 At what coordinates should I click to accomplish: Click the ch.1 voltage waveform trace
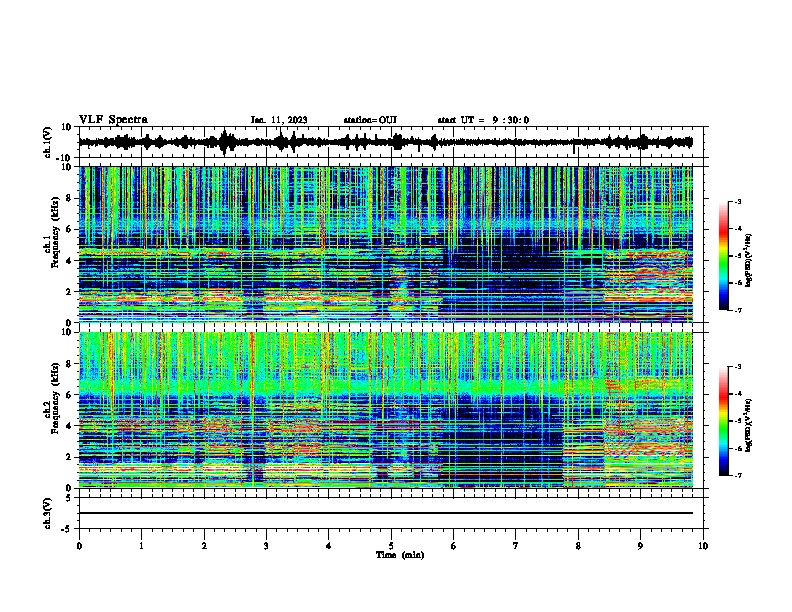coord(385,142)
